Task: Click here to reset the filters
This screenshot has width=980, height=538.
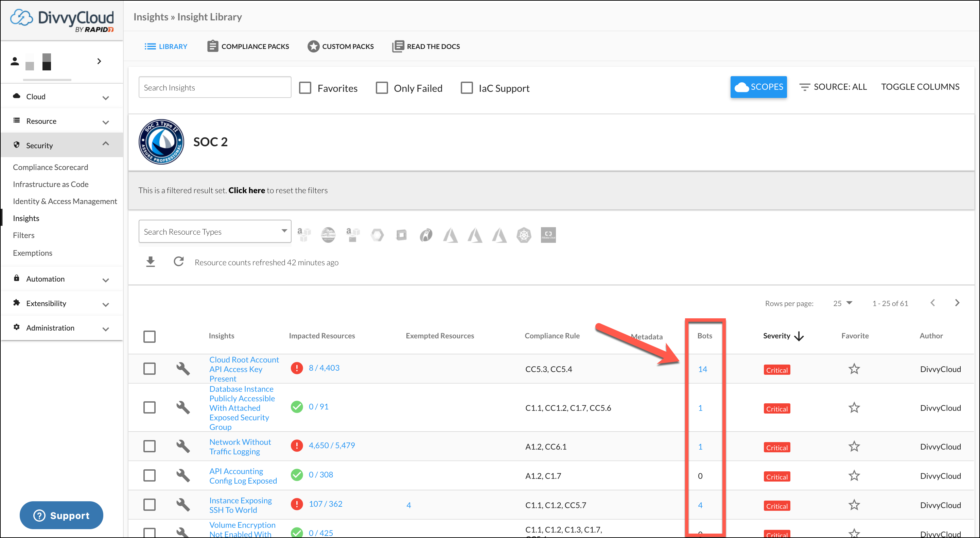Action: (246, 190)
